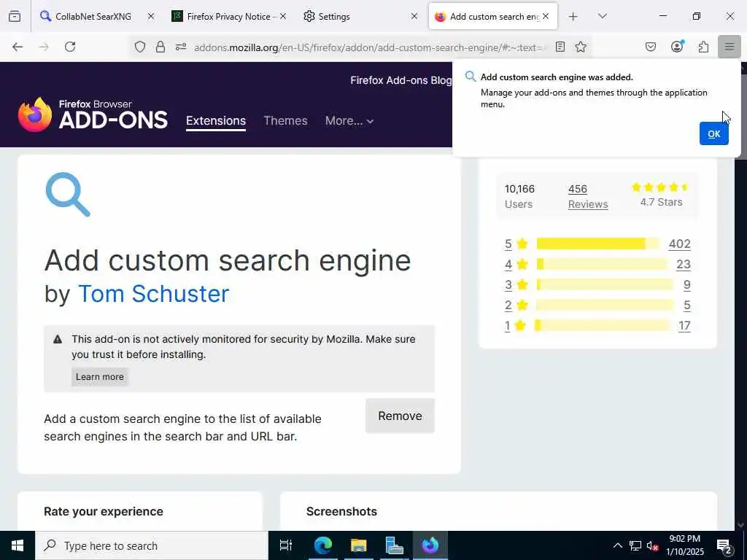The height and width of the screenshot is (560, 747).
Task: Open tracking protection shield icon
Action: coord(139,47)
